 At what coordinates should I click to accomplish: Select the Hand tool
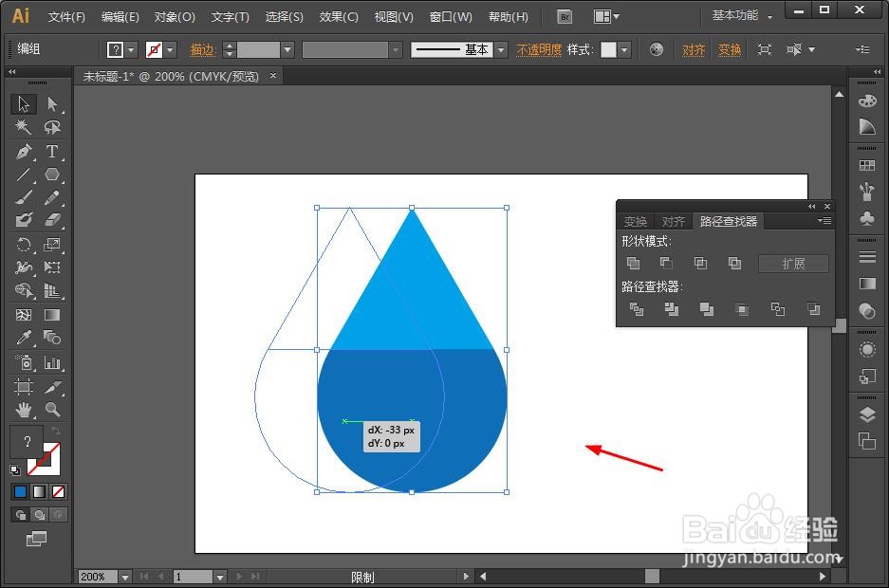click(x=21, y=411)
